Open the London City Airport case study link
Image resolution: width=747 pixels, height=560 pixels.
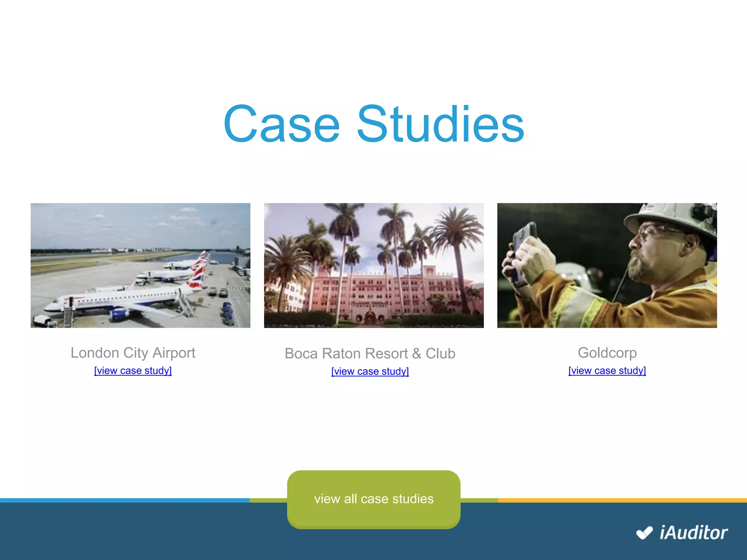tap(133, 370)
